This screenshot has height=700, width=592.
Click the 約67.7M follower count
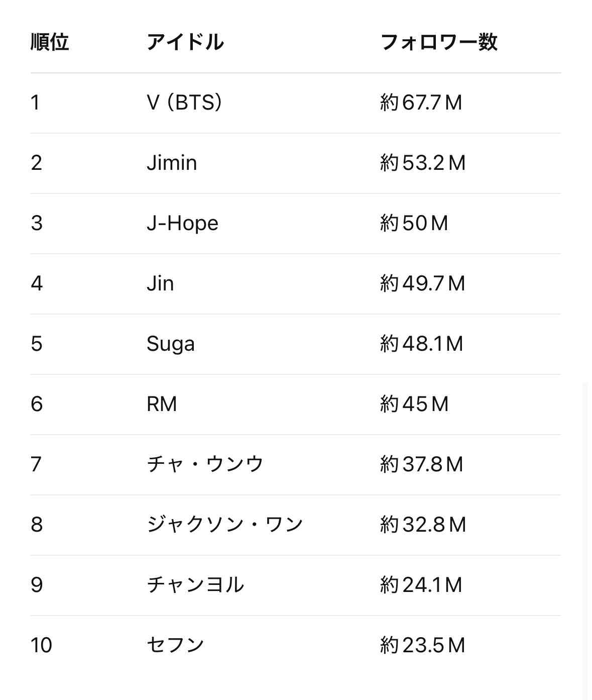click(x=421, y=103)
